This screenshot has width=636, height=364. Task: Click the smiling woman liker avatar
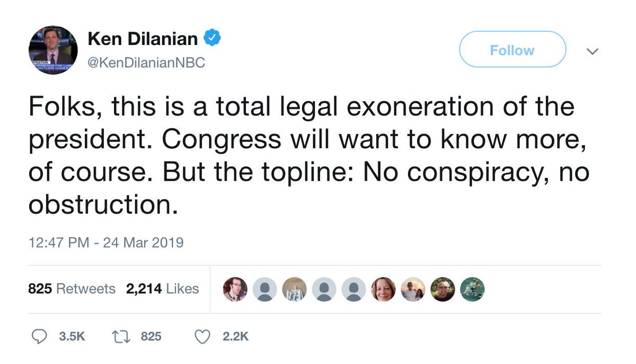384,289
